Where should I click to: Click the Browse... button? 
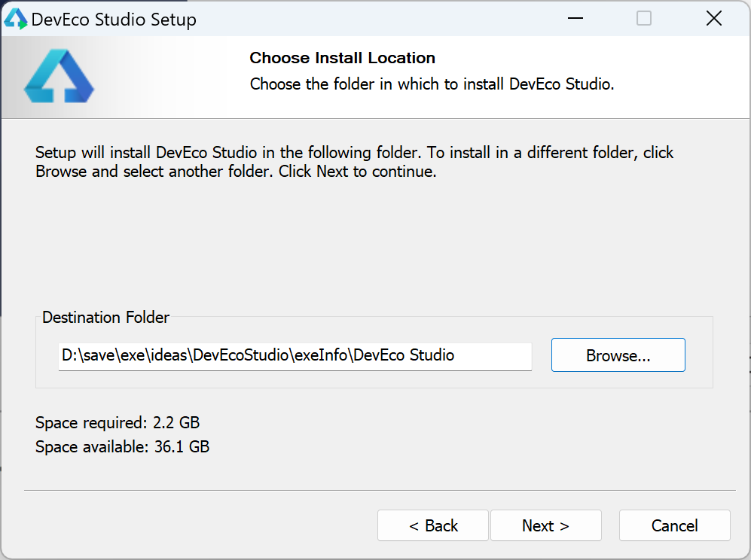pos(618,355)
